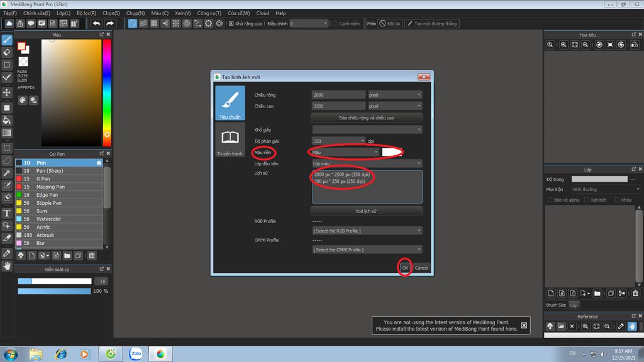
Task: Open Chiều cao unit pixel dropdown
Action: point(395,106)
